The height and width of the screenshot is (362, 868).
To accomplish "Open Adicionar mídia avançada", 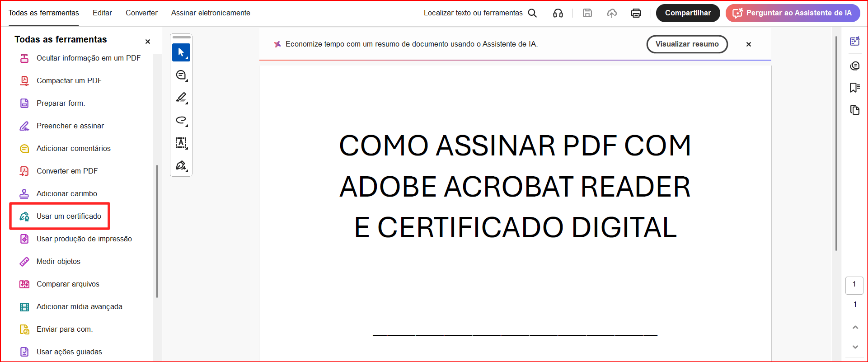I will [71, 306].
